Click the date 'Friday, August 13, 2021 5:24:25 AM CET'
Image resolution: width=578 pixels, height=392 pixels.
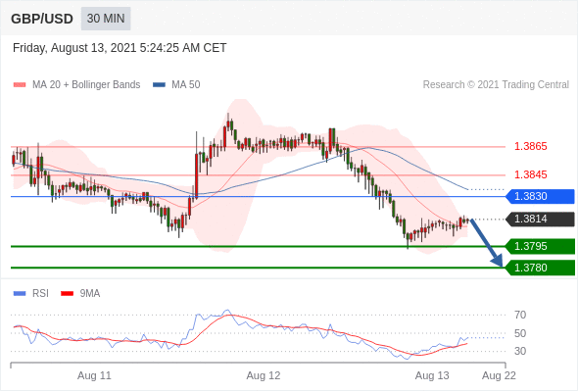coord(120,48)
